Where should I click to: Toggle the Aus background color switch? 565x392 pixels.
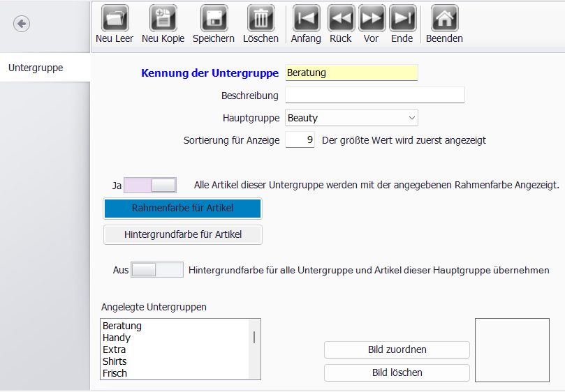tap(156, 270)
